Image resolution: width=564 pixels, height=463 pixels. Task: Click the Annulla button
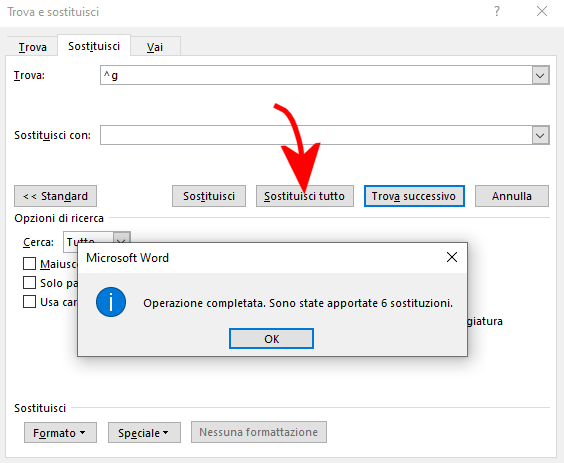point(512,196)
